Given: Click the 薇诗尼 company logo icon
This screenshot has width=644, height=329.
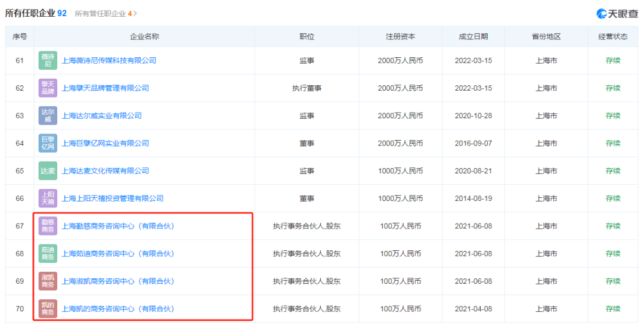Looking at the screenshot, I should [x=48, y=60].
